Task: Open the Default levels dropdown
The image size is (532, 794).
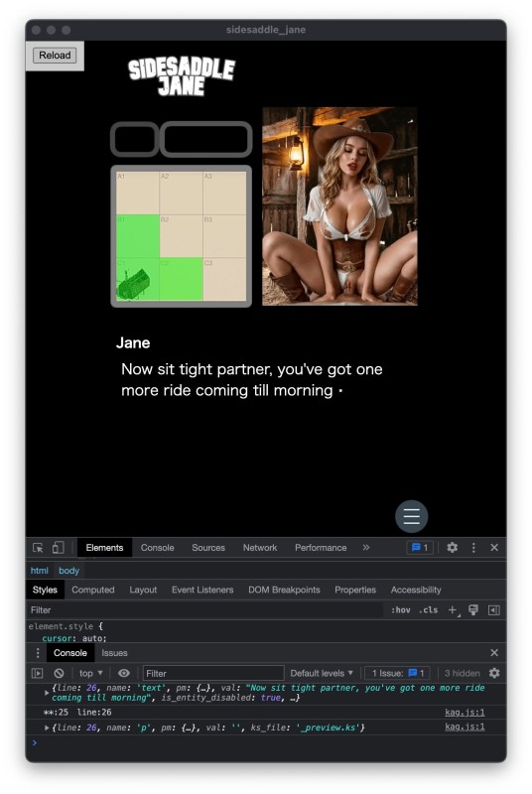Action: (x=322, y=673)
